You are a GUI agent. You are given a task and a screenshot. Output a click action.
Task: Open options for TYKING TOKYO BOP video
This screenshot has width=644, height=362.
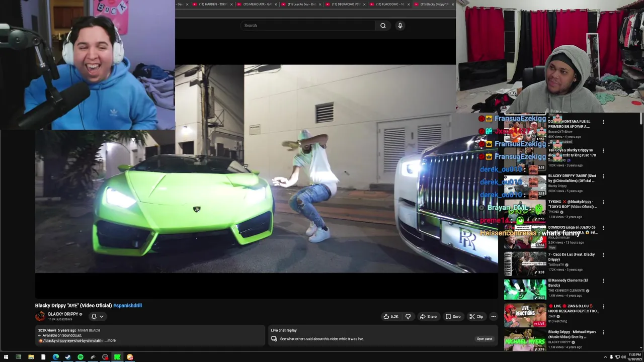click(603, 202)
